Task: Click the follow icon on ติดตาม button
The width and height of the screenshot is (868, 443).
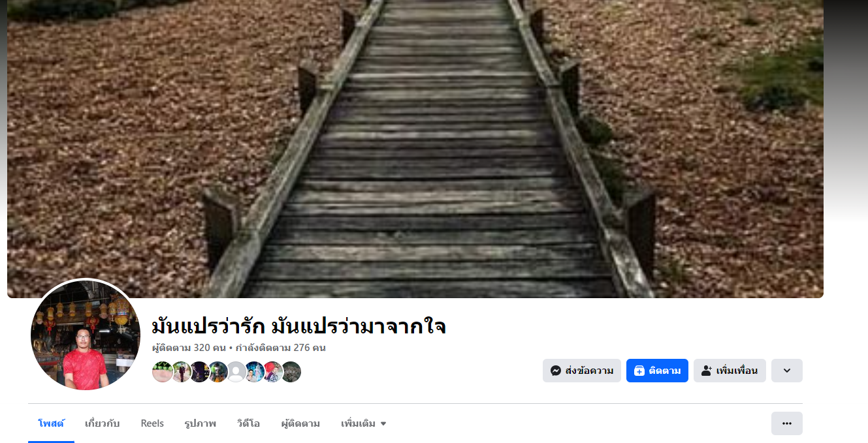Action: (639, 371)
